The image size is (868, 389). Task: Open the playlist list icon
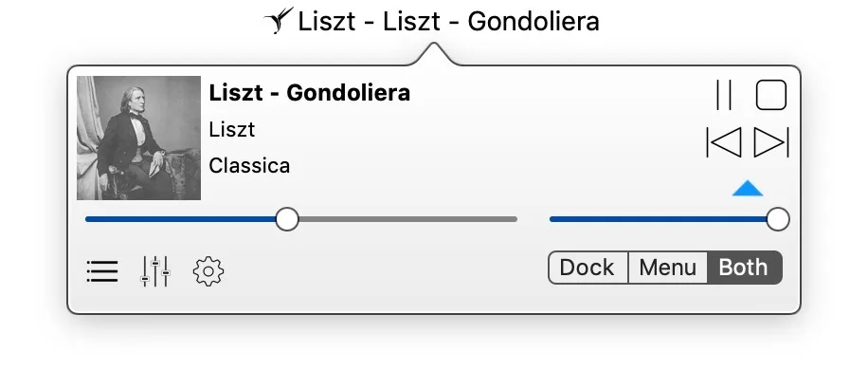coord(102,271)
